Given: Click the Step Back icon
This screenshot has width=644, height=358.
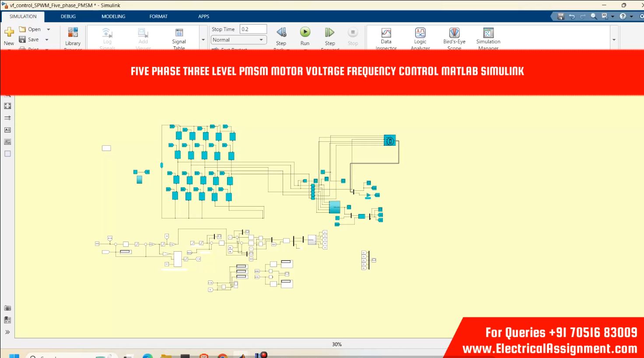Looking at the screenshot, I should click(281, 32).
